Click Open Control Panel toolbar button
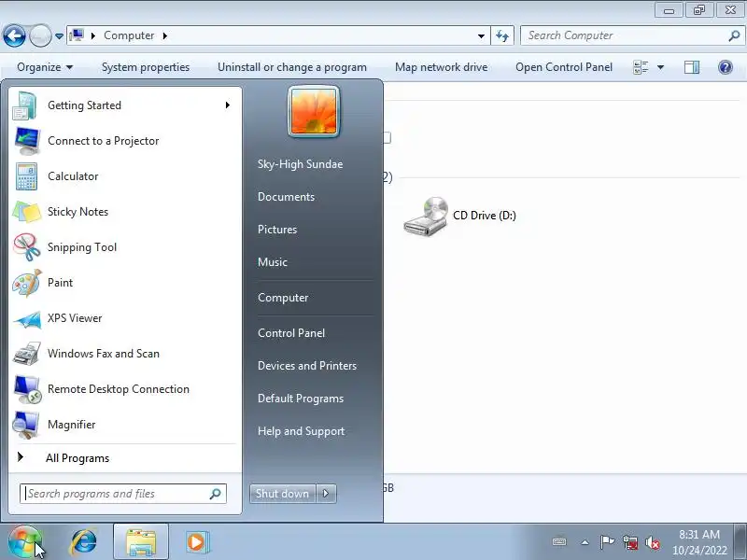This screenshot has width=747, height=560. 564,67
